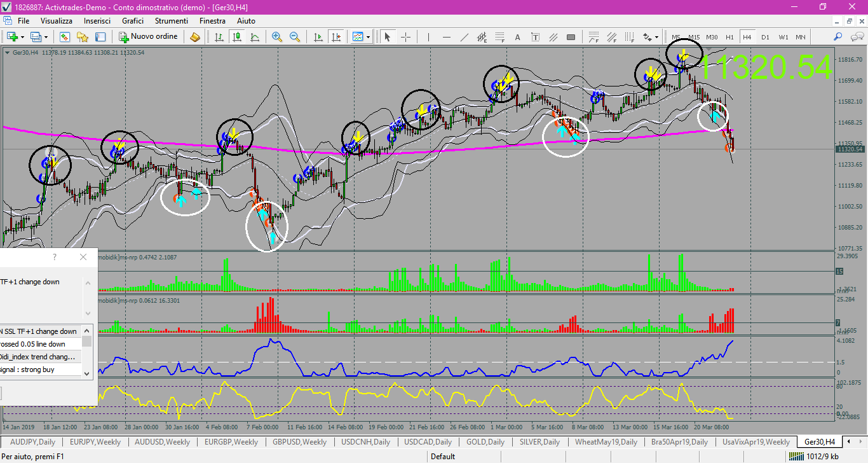This screenshot has height=463, width=868.
Task: Select the parallel lines drawing tool
Action: point(553,37)
